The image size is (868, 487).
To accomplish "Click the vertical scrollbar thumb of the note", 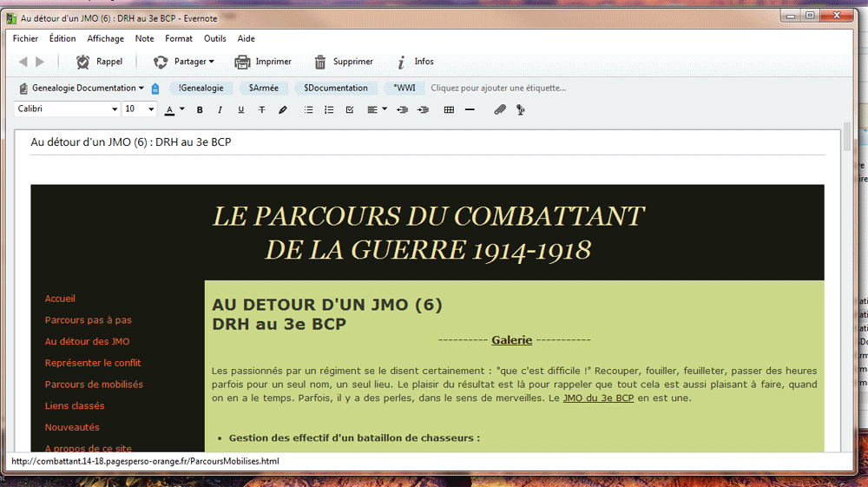I will tap(847, 136).
